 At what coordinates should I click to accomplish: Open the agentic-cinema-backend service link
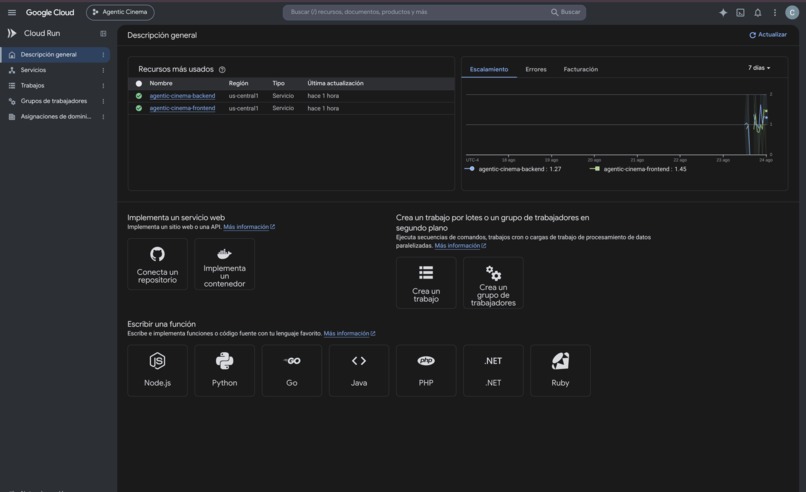(x=182, y=96)
